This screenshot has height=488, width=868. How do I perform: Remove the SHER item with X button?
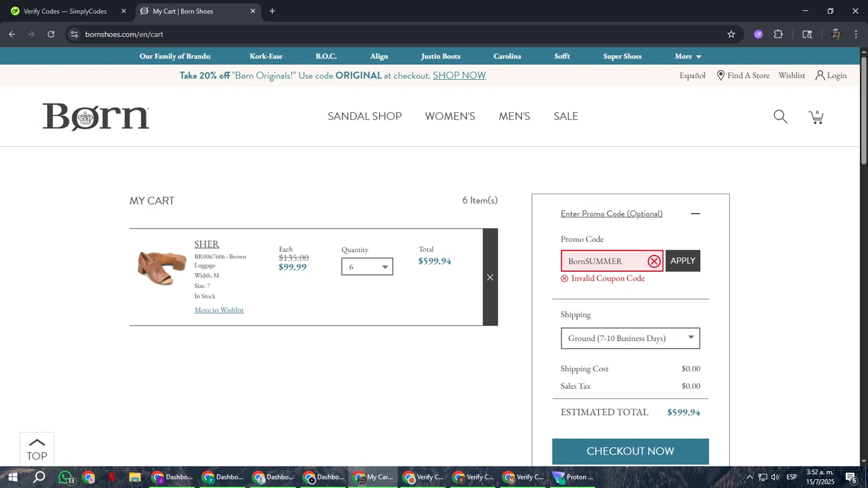(x=490, y=278)
